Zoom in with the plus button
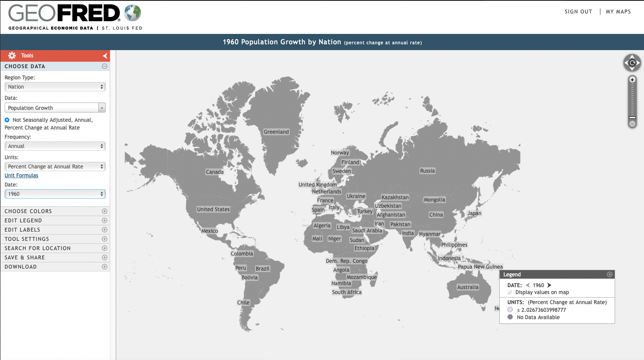Image resolution: width=644 pixels, height=360 pixels. point(632,80)
